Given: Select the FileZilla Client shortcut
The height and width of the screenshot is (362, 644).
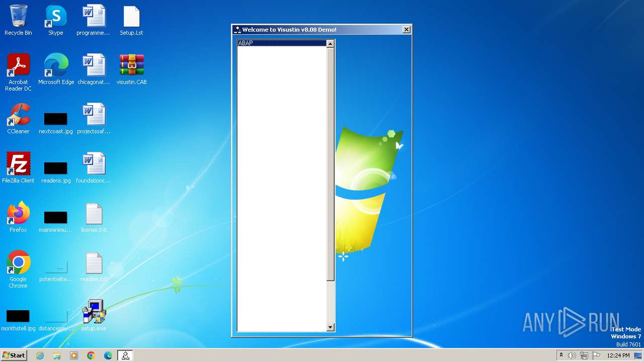Looking at the screenshot, I should point(18,168).
